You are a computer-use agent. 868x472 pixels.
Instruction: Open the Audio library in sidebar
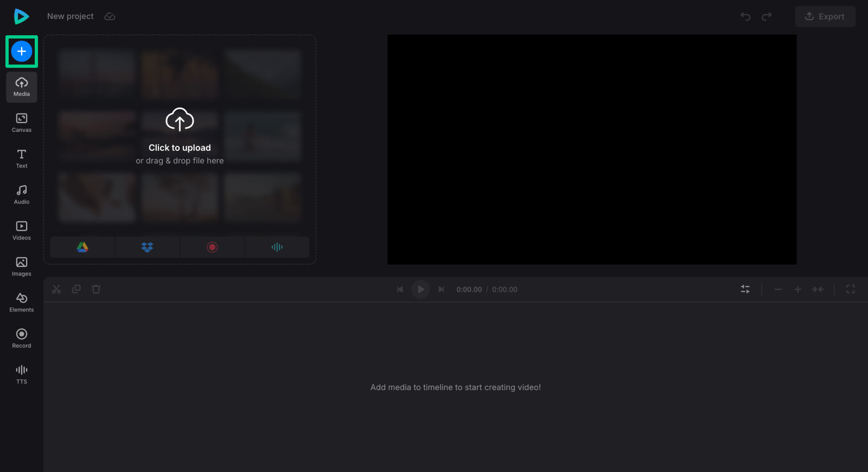click(x=22, y=195)
